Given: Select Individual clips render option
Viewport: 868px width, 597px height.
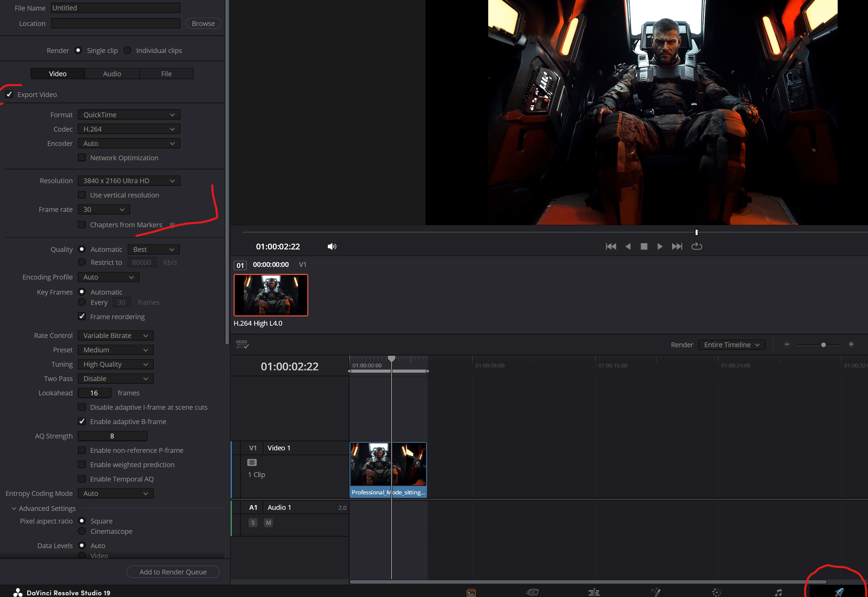Looking at the screenshot, I should [x=127, y=50].
